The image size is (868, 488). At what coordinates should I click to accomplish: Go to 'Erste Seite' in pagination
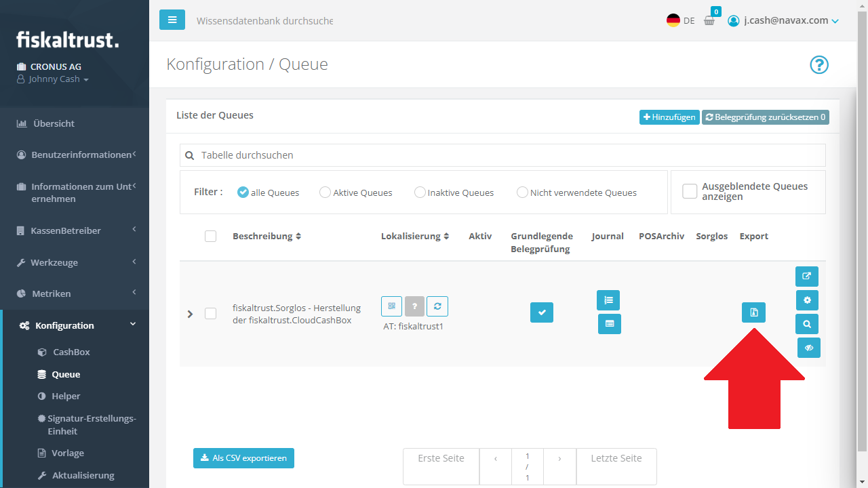click(441, 466)
